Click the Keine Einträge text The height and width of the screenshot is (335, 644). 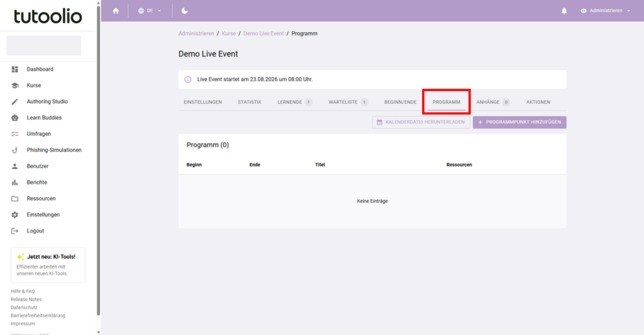(x=372, y=201)
